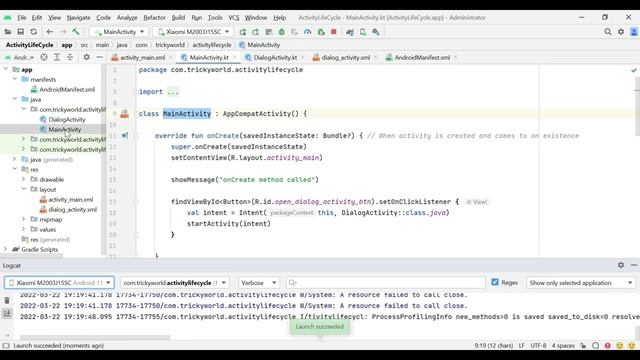Expand folded import statements ellipsis
The width and height of the screenshot is (640, 360).
173,92
